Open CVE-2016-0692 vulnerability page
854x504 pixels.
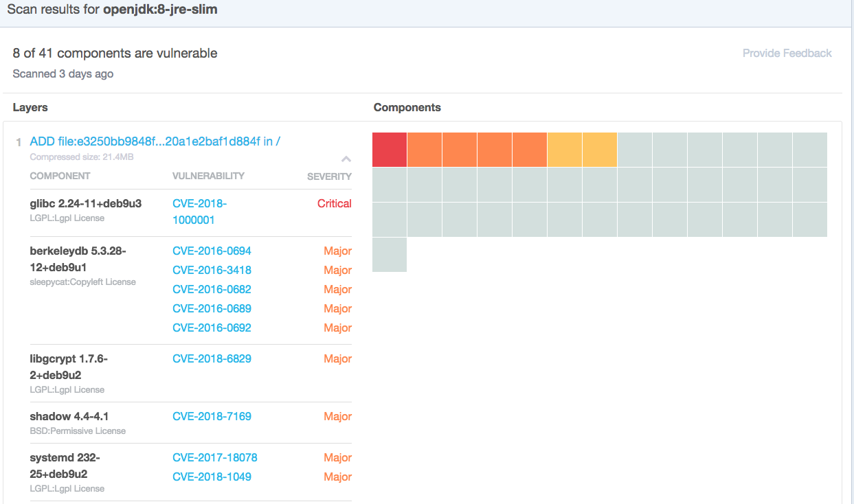(212, 328)
